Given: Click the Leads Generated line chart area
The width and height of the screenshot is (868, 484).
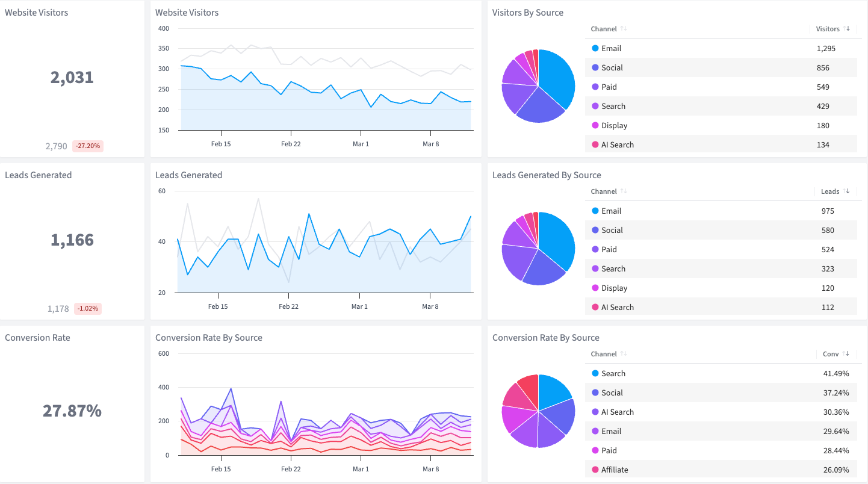Looking at the screenshot, I should pyautogui.click(x=325, y=243).
